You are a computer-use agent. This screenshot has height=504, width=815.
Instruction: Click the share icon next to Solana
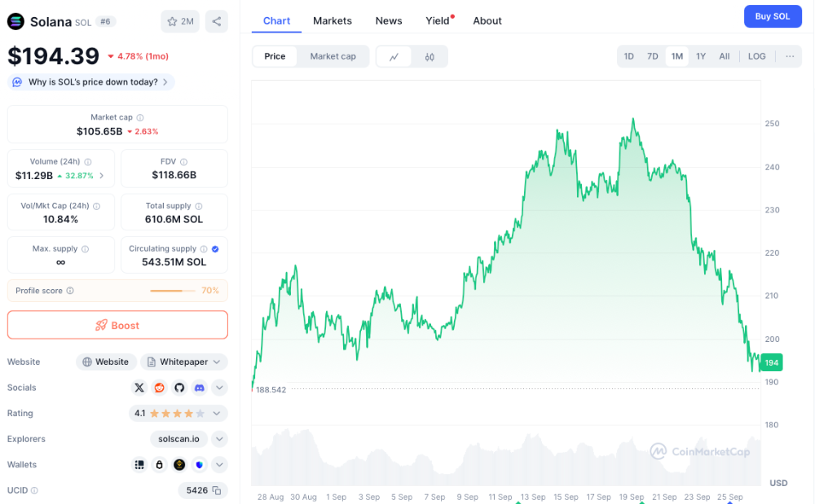(x=216, y=21)
